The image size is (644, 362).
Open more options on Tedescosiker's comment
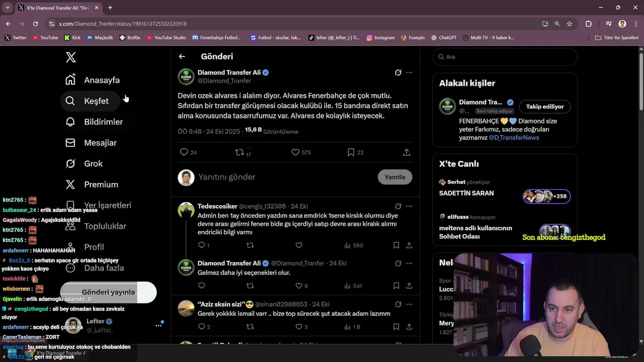pos(409,206)
